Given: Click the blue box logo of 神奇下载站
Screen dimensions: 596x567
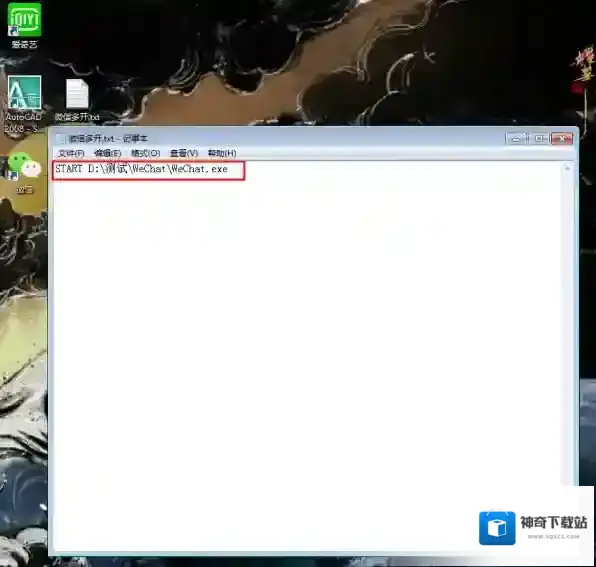Looking at the screenshot, I should (x=497, y=528).
